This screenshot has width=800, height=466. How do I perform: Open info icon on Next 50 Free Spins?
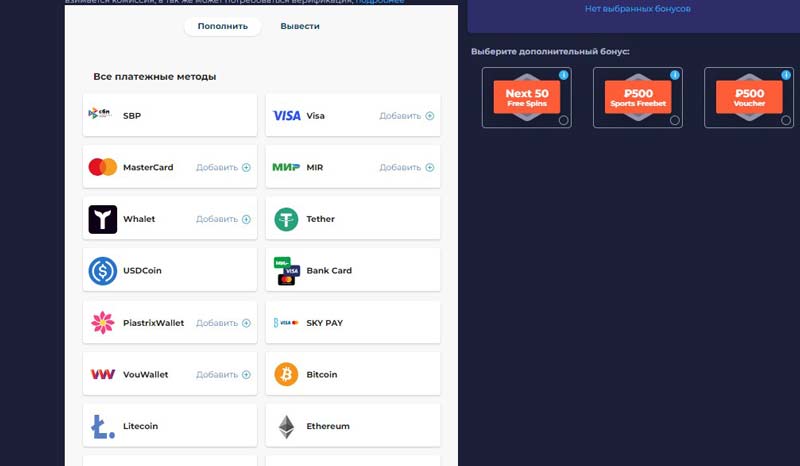coord(563,75)
